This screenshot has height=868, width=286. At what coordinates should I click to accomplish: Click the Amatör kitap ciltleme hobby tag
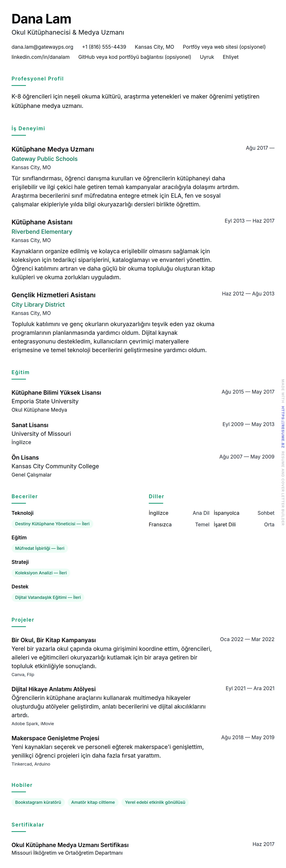click(93, 802)
